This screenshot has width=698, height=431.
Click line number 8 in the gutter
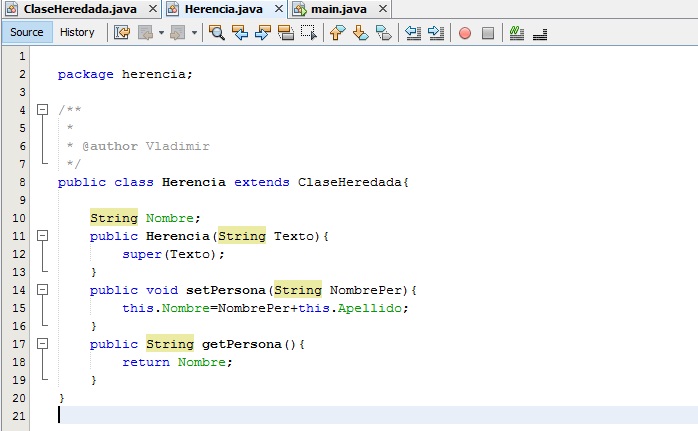[22, 182]
